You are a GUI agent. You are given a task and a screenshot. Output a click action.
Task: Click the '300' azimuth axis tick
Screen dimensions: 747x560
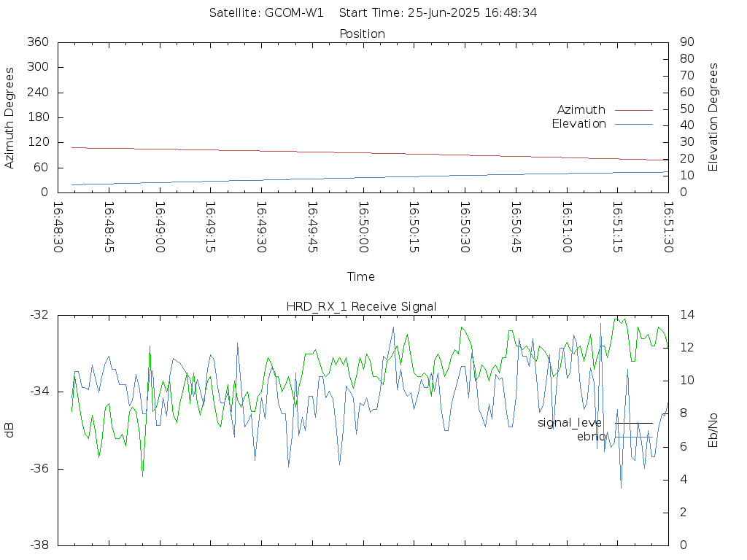(x=38, y=67)
